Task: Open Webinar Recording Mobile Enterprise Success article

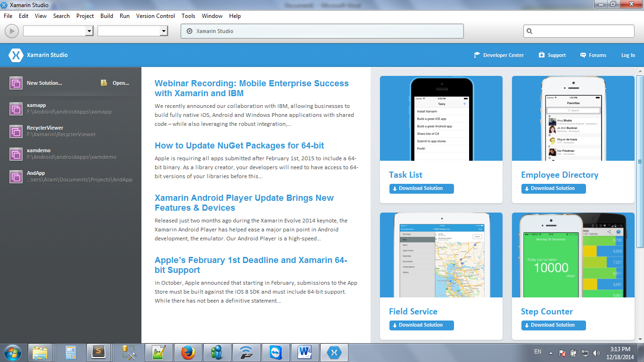Action: point(252,88)
